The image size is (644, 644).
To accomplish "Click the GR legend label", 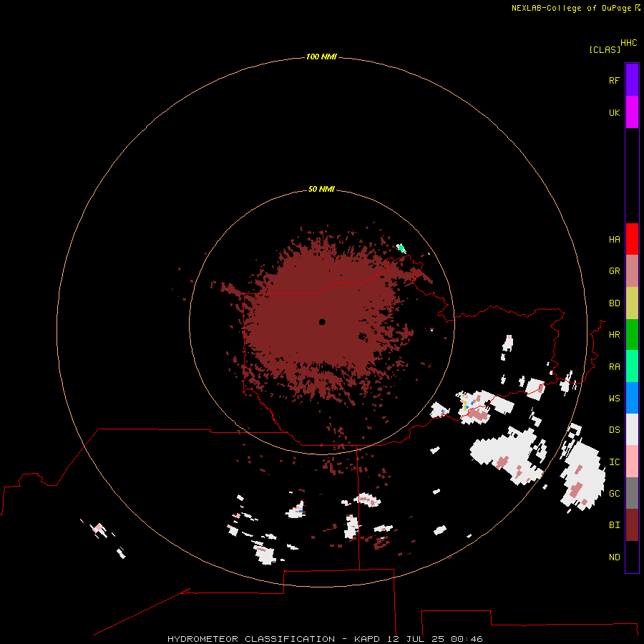I will click(614, 271).
